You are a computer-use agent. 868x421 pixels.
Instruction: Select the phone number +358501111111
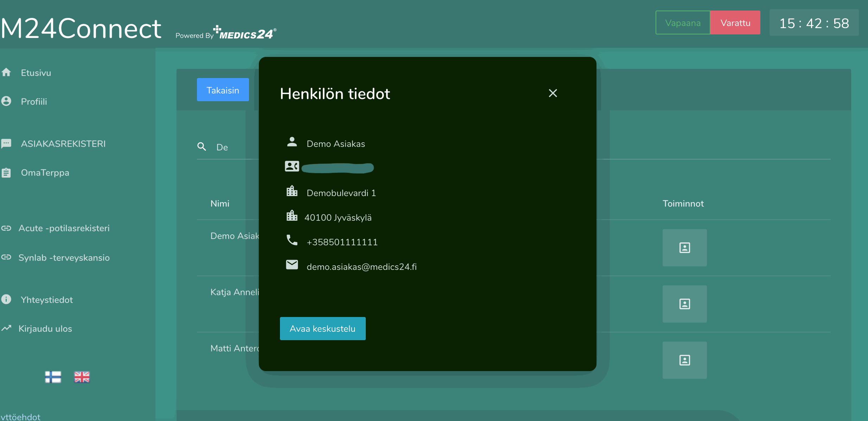pyautogui.click(x=342, y=242)
